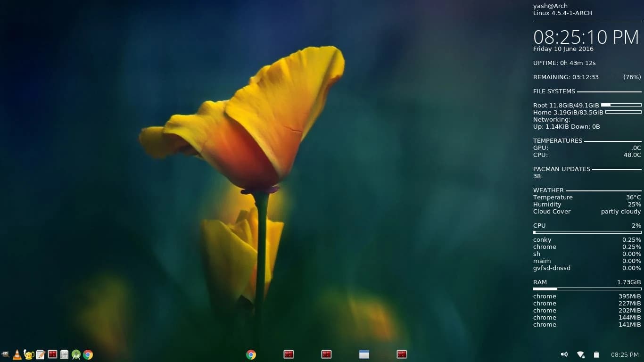Mute audio via the speaker tray icon
This screenshot has width=644, height=362.
click(x=564, y=354)
